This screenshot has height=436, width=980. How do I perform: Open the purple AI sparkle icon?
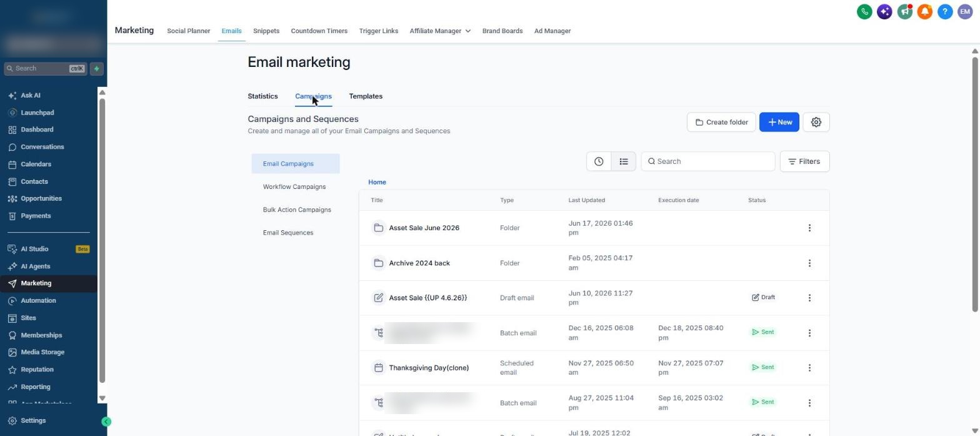tap(884, 11)
